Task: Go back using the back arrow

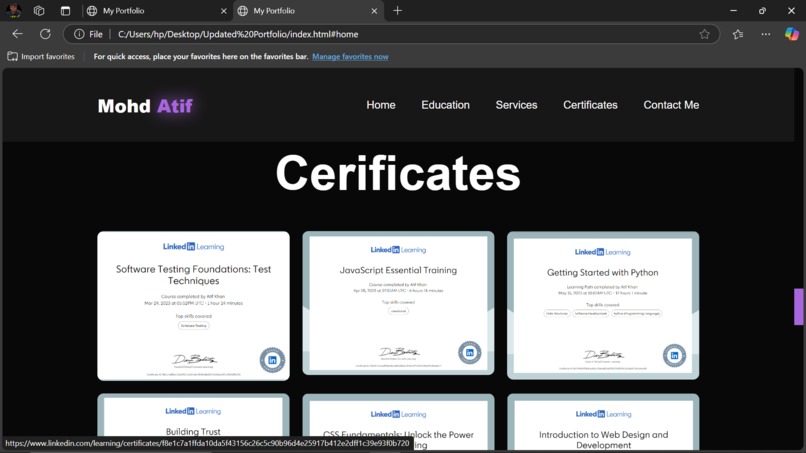Action: (17, 34)
